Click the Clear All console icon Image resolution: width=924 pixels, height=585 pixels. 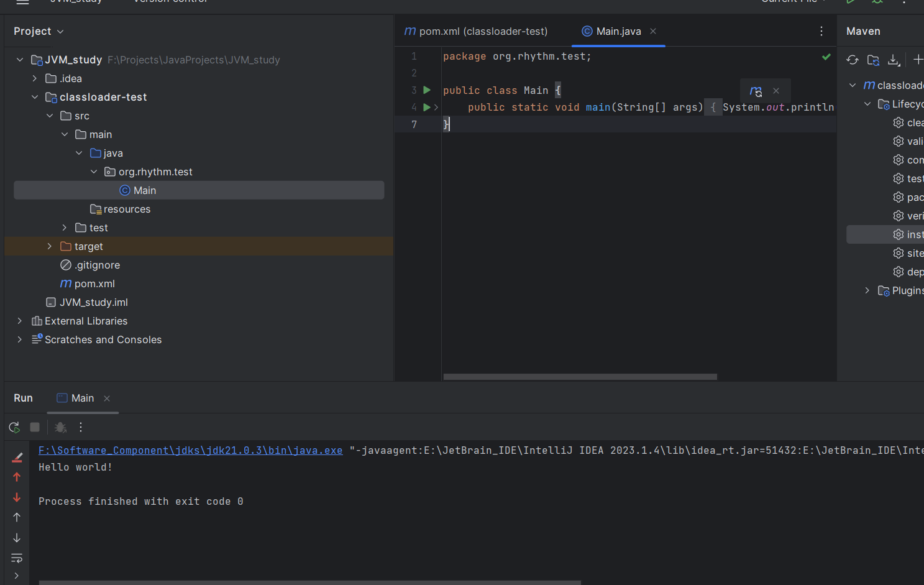pos(17,457)
